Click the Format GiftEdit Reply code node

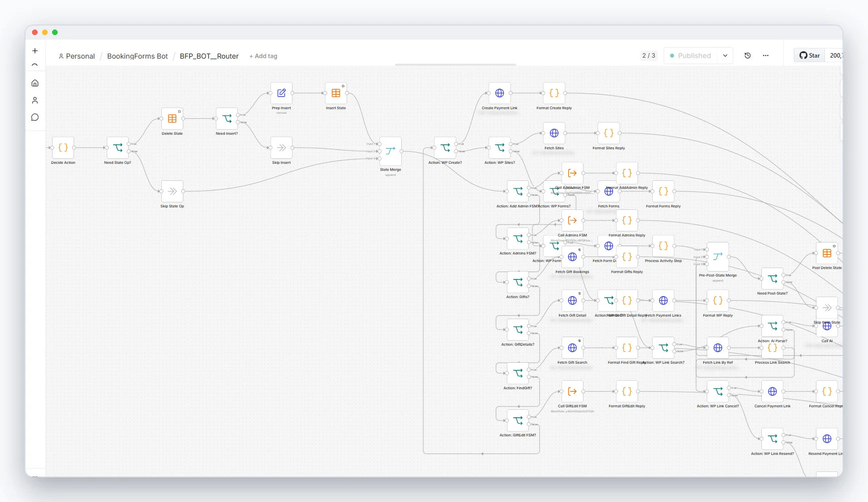[x=627, y=391]
